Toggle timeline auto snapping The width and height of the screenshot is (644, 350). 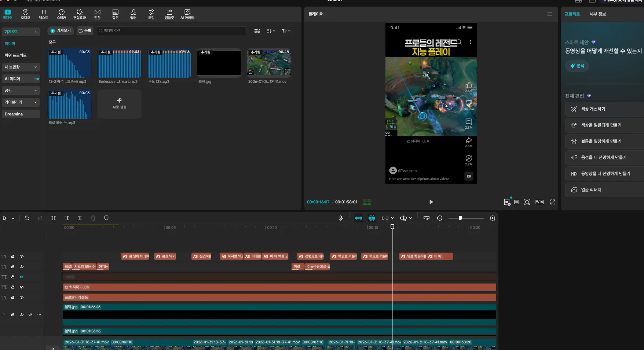[x=372, y=218]
